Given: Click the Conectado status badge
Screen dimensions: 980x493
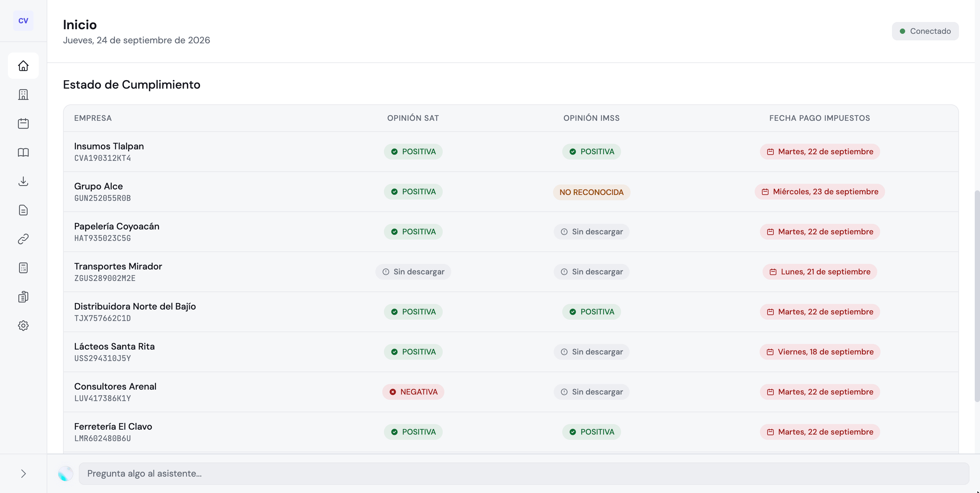Looking at the screenshot, I should (x=925, y=31).
